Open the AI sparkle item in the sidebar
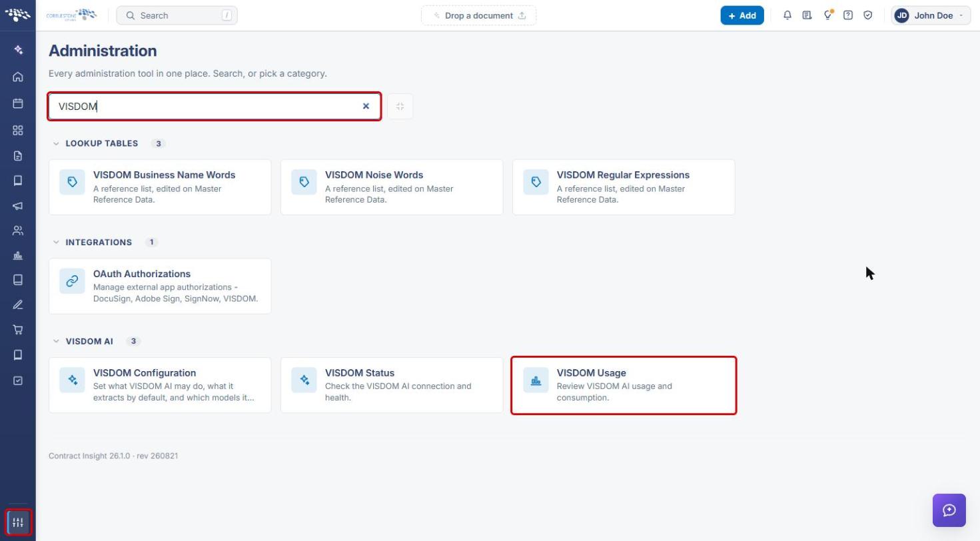The image size is (980, 541). click(x=18, y=50)
